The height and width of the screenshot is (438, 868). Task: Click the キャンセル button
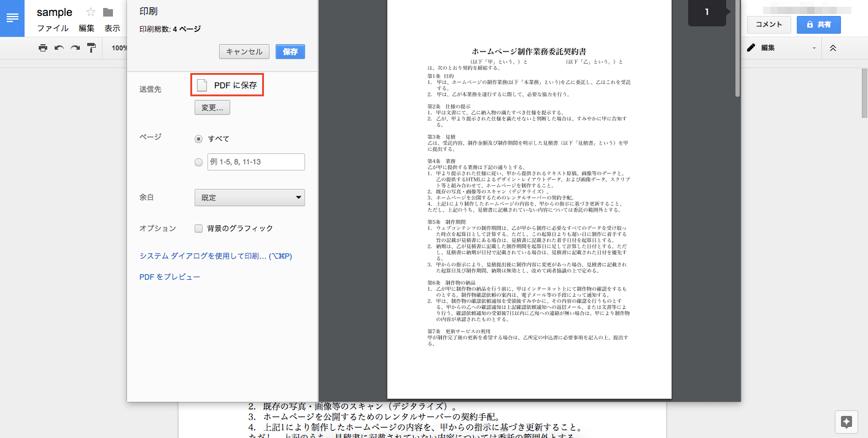[x=244, y=52]
